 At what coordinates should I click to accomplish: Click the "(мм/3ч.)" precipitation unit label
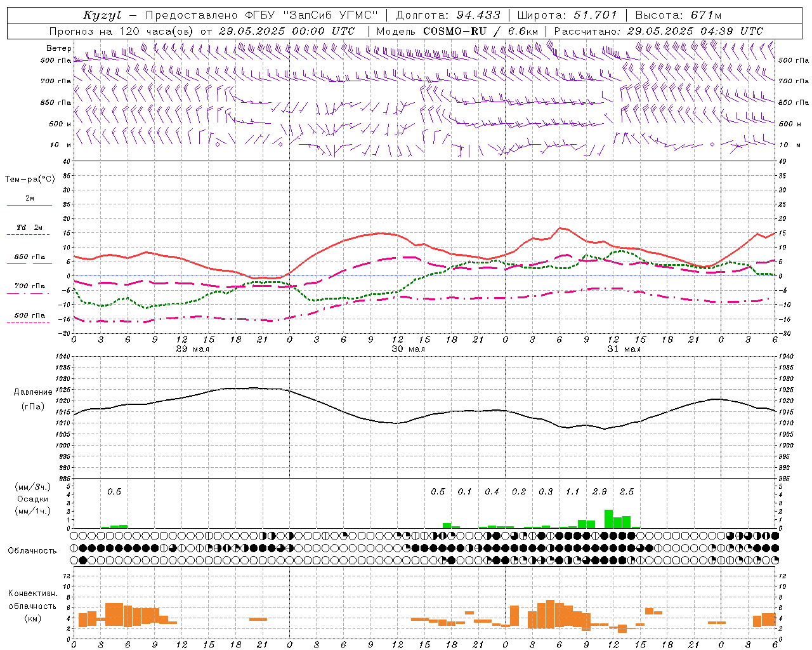[33, 487]
